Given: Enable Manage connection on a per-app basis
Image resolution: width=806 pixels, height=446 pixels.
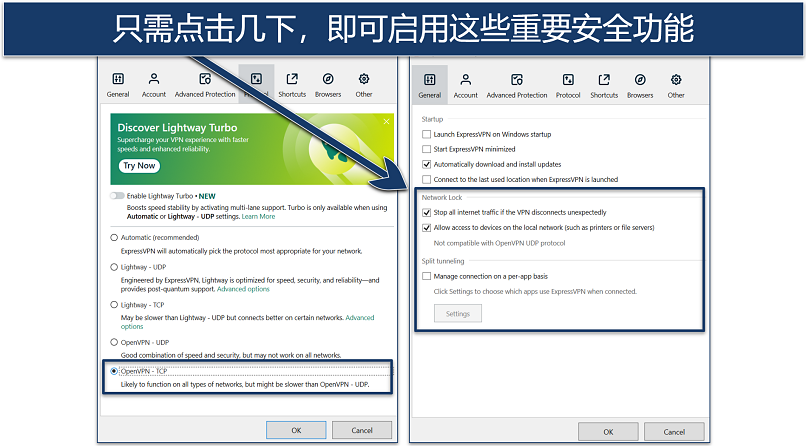Looking at the screenshot, I should (426, 276).
